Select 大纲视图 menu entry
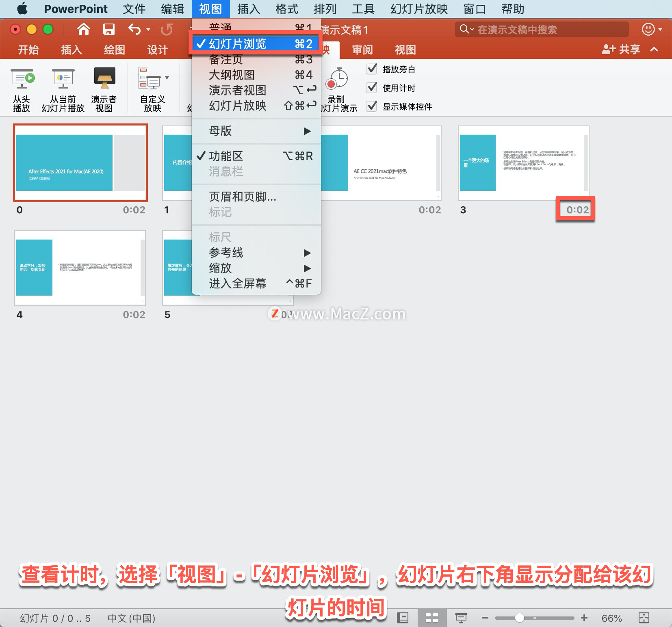The width and height of the screenshot is (672, 627). click(x=256, y=75)
